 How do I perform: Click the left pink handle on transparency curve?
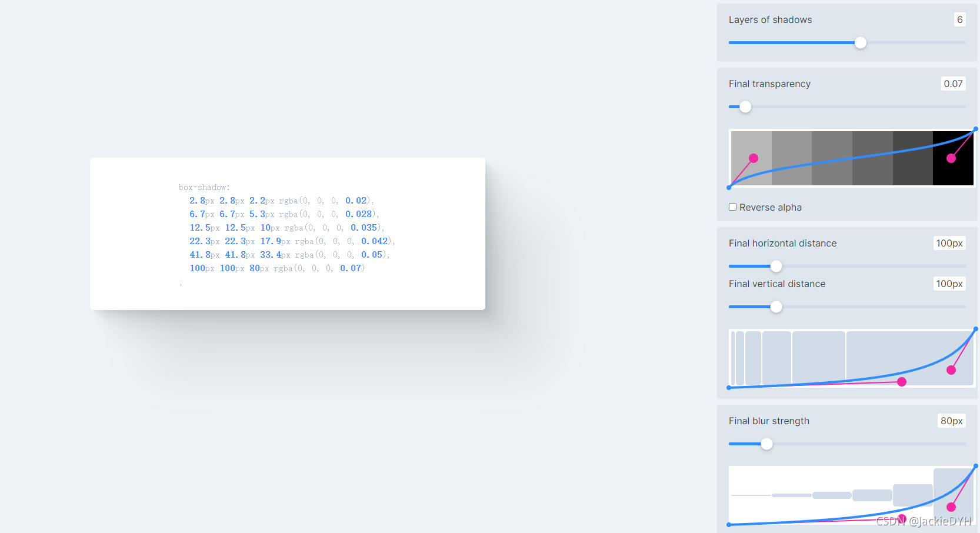tap(754, 158)
